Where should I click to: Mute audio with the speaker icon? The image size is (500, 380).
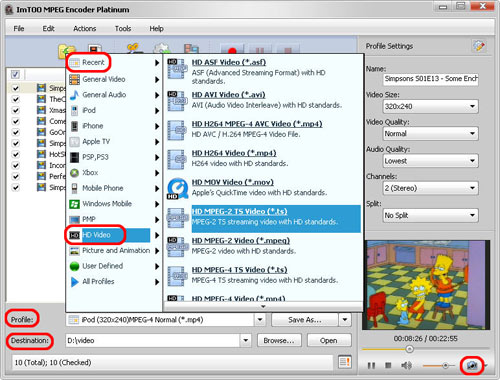coord(406,366)
